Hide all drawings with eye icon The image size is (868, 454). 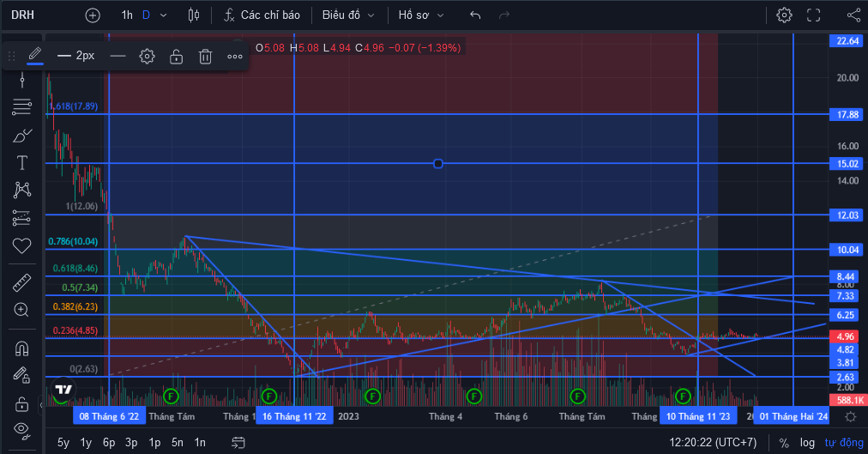tap(21, 430)
